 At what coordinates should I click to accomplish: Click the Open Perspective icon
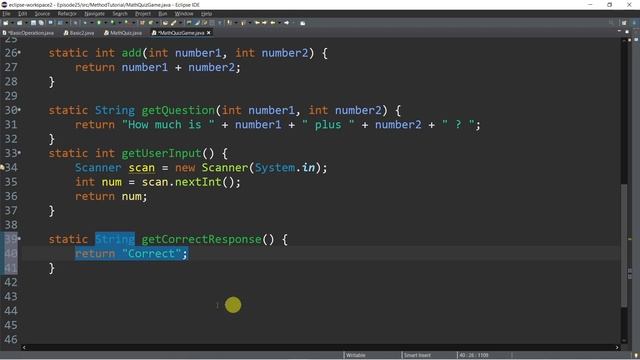(624, 23)
